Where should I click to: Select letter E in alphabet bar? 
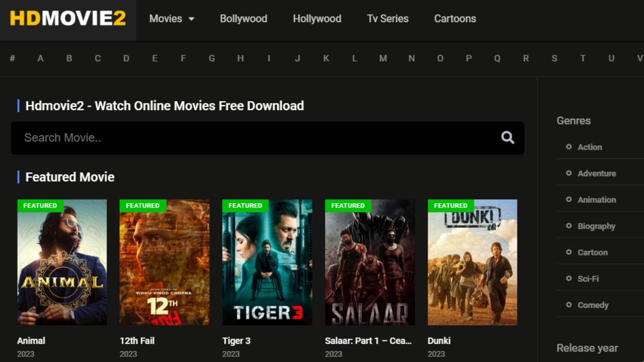click(155, 58)
